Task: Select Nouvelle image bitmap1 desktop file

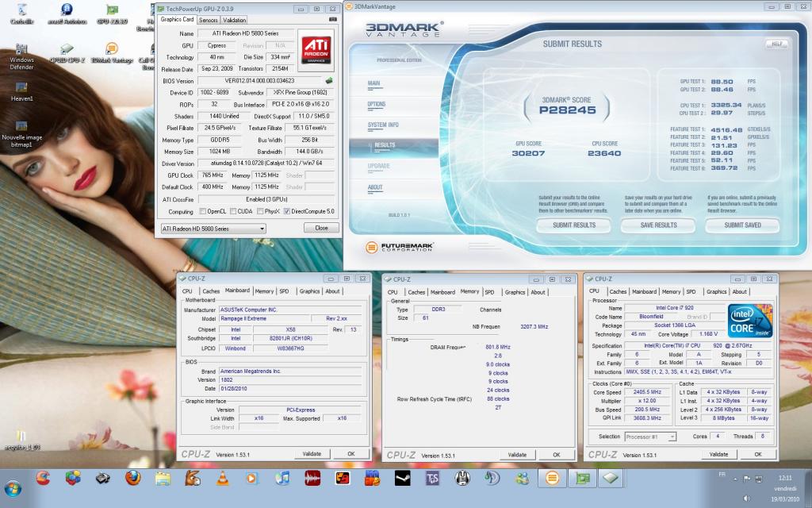Action: tap(21, 133)
